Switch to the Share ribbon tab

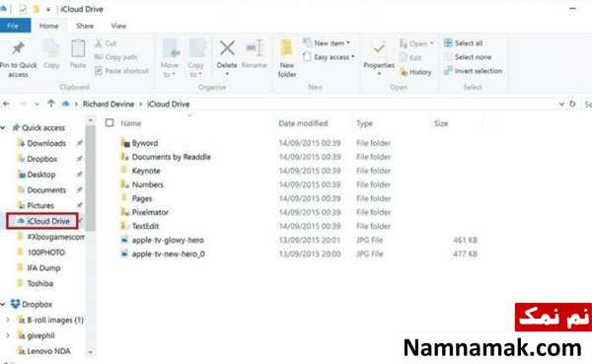coord(85,26)
